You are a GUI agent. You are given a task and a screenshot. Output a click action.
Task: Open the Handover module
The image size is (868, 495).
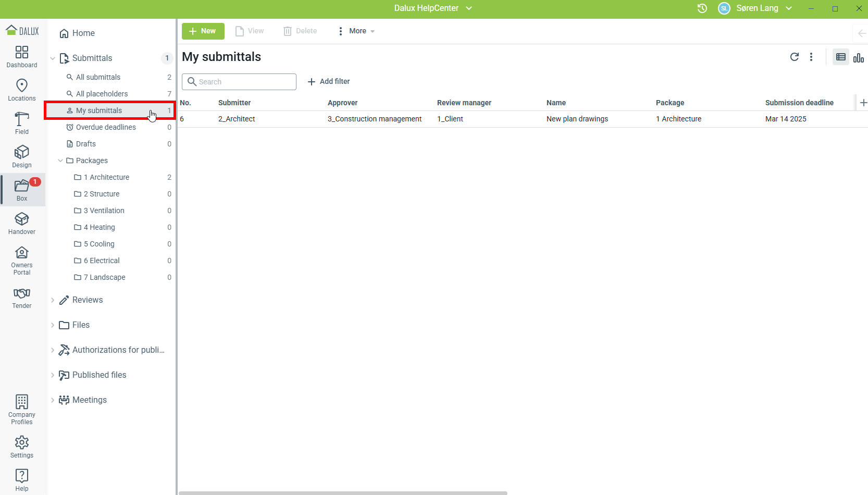pos(22,224)
